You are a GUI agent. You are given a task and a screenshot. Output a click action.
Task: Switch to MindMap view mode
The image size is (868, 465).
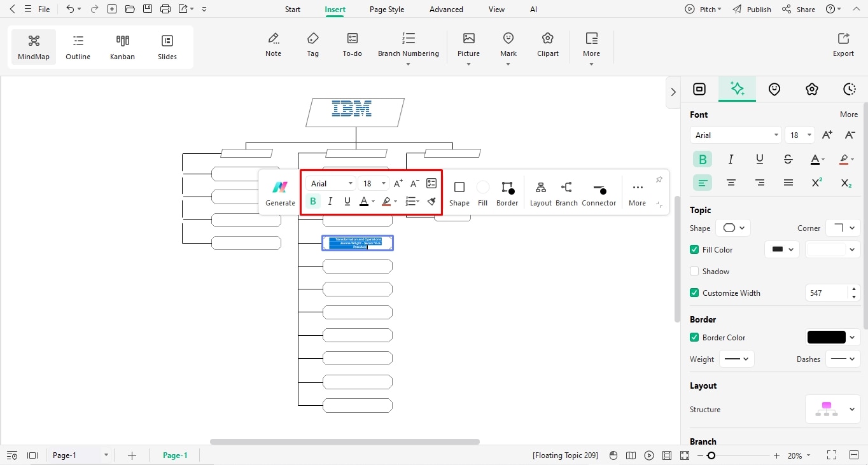[34, 47]
